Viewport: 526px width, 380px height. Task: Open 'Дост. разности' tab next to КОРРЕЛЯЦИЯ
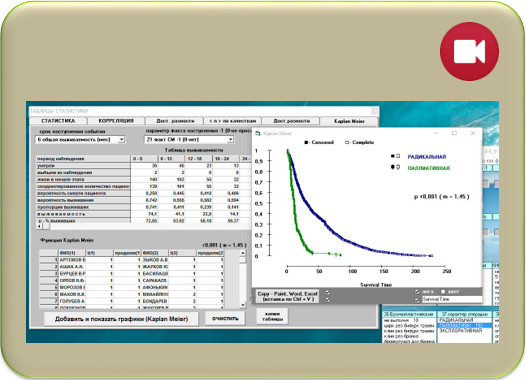click(x=174, y=121)
